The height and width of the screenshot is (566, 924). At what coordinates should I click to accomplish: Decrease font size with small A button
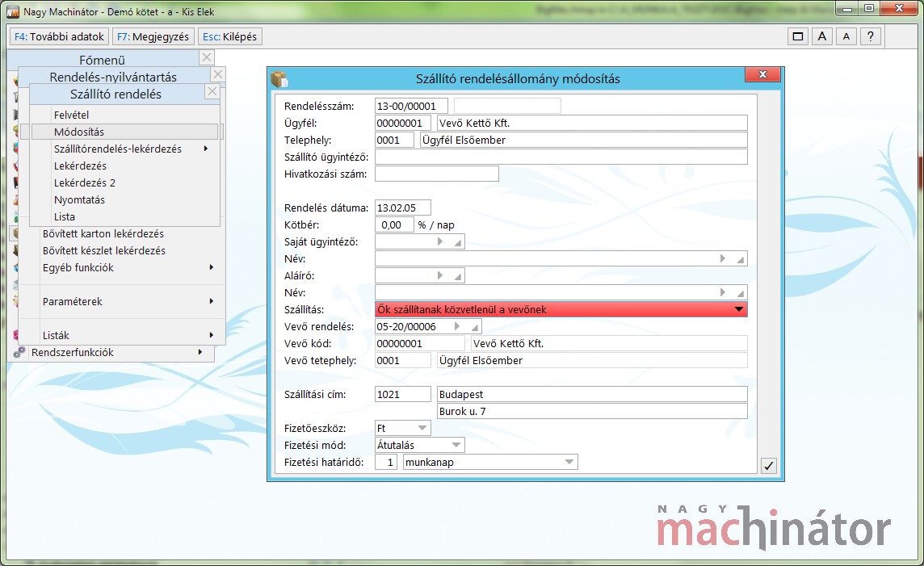click(x=846, y=36)
